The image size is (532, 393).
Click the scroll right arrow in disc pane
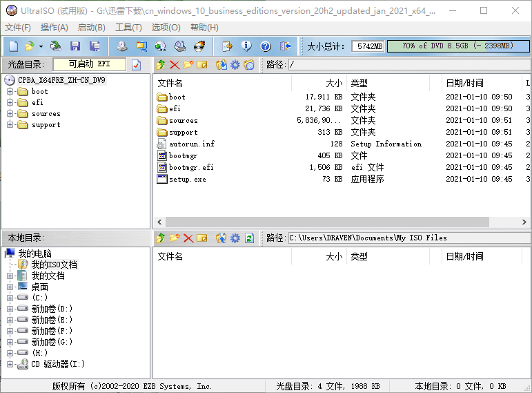pyautogui.click(x=524, y=222)
